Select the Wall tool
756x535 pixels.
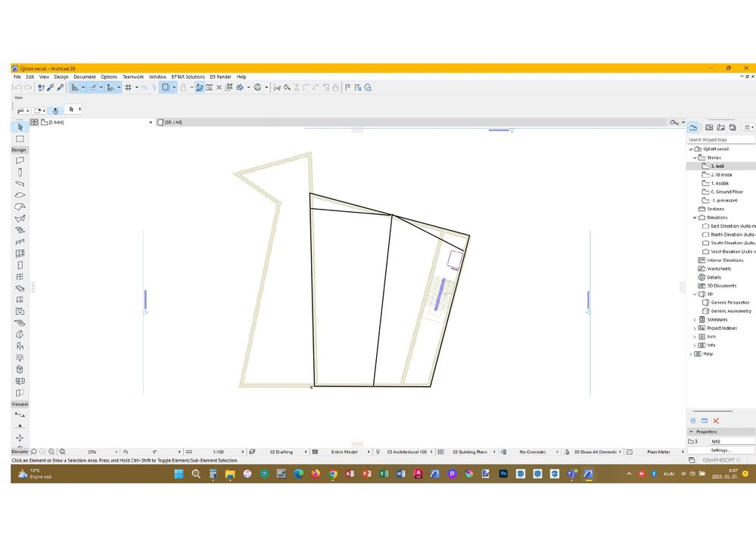(19, 160)
